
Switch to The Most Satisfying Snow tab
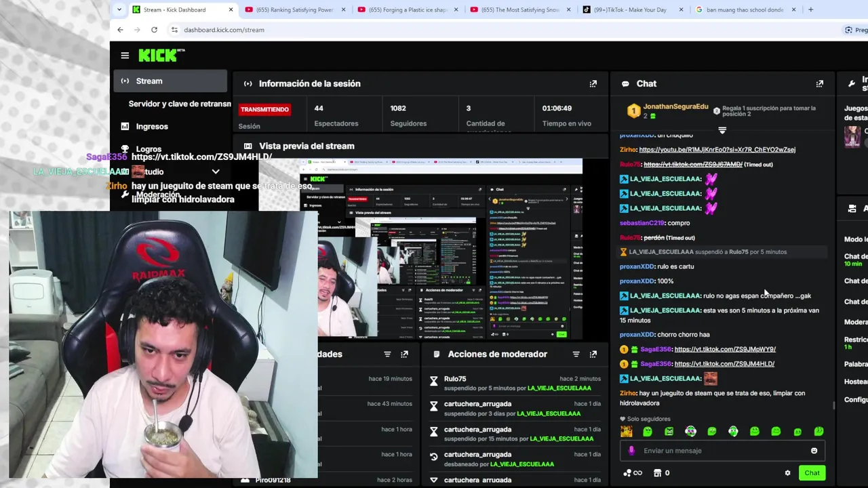pos(522,9)
